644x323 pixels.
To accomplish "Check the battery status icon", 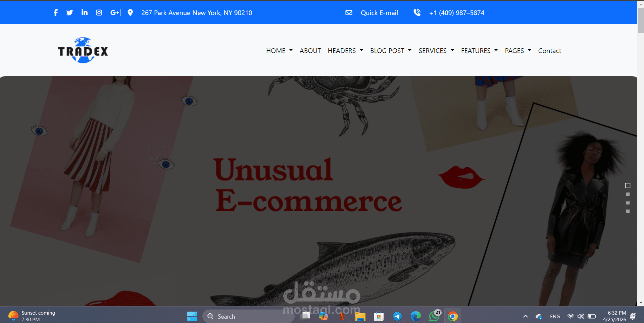I will click(x=592, y=316).
